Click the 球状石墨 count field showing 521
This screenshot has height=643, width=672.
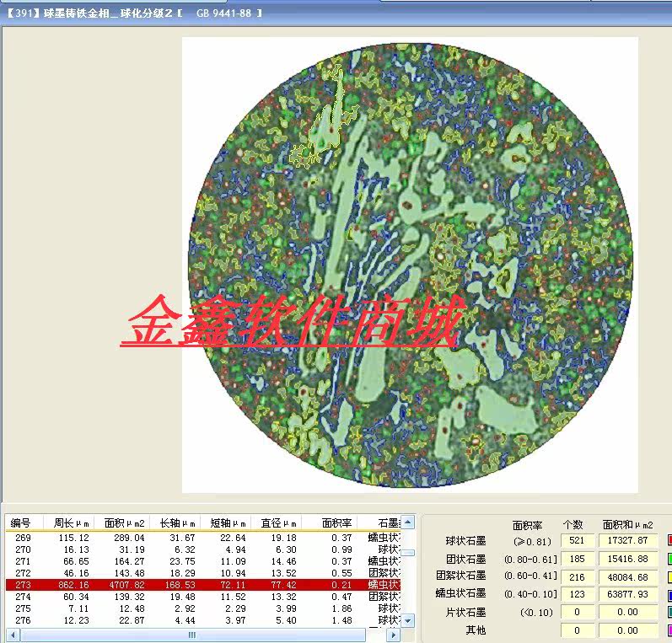(x=577, y=540)
